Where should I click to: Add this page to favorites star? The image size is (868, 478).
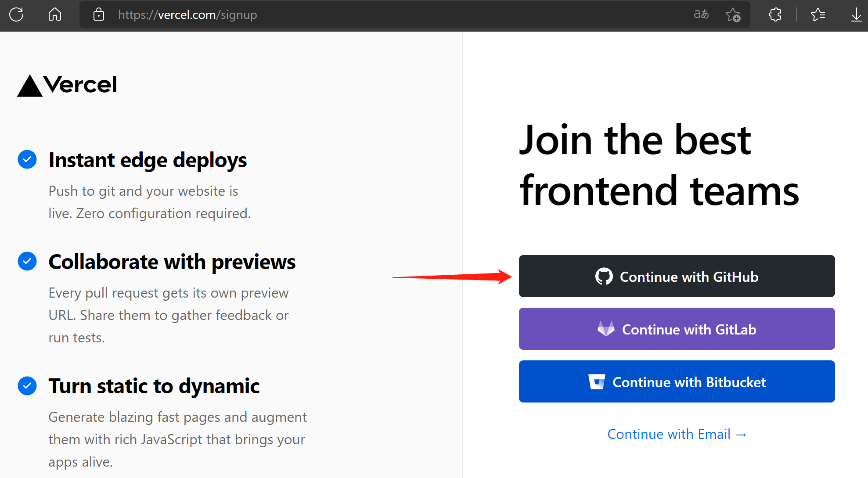pos(733,15)
